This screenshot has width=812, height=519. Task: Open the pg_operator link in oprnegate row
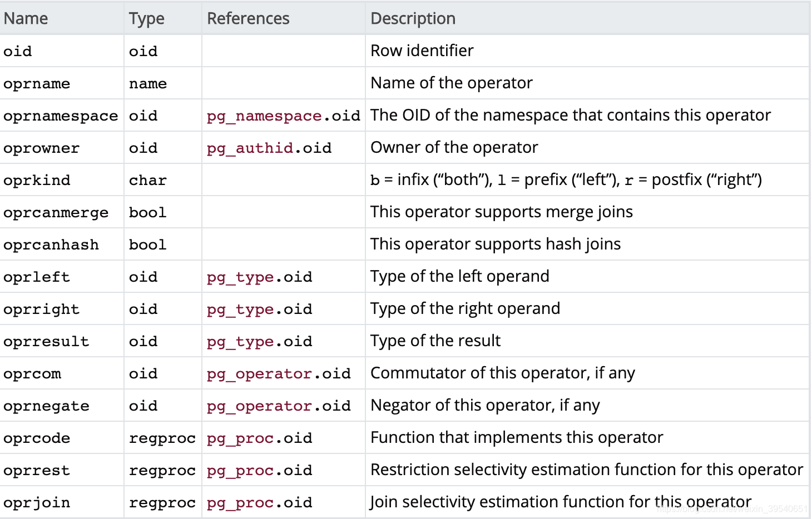260,406
